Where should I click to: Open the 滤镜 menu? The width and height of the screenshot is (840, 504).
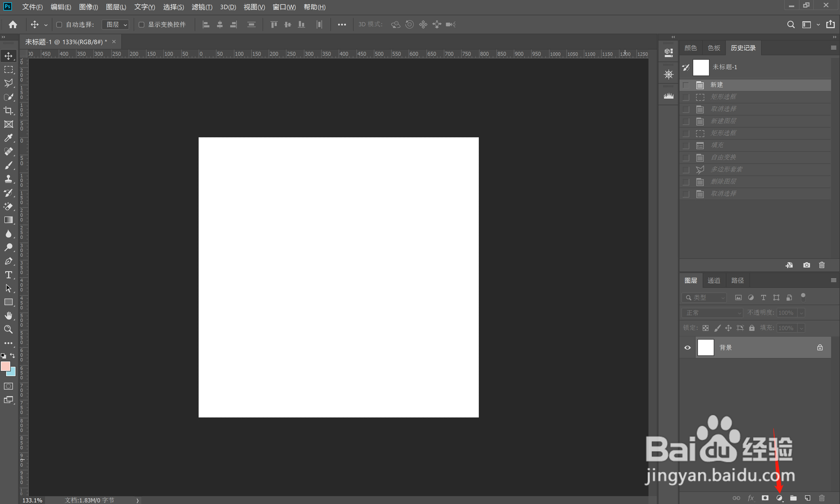point(202,7)
